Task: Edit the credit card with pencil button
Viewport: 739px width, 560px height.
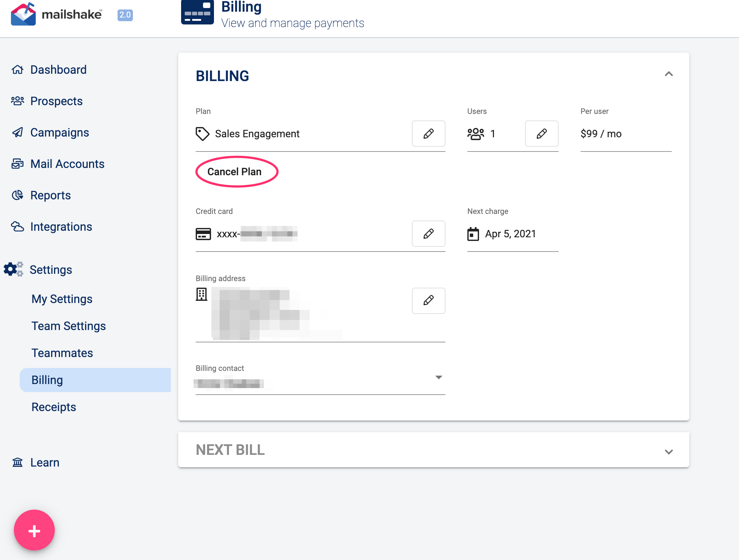Action: point(429,234)
